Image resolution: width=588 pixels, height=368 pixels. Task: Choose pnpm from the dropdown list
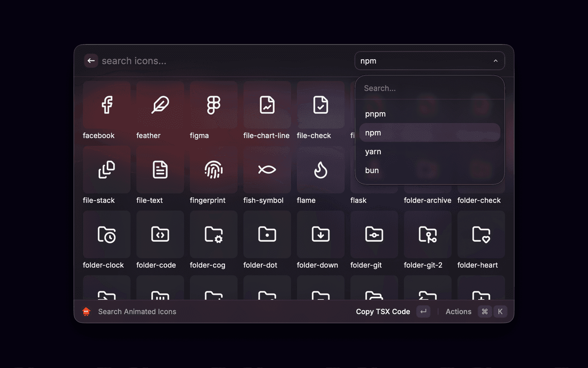click(x=429, y=114)
